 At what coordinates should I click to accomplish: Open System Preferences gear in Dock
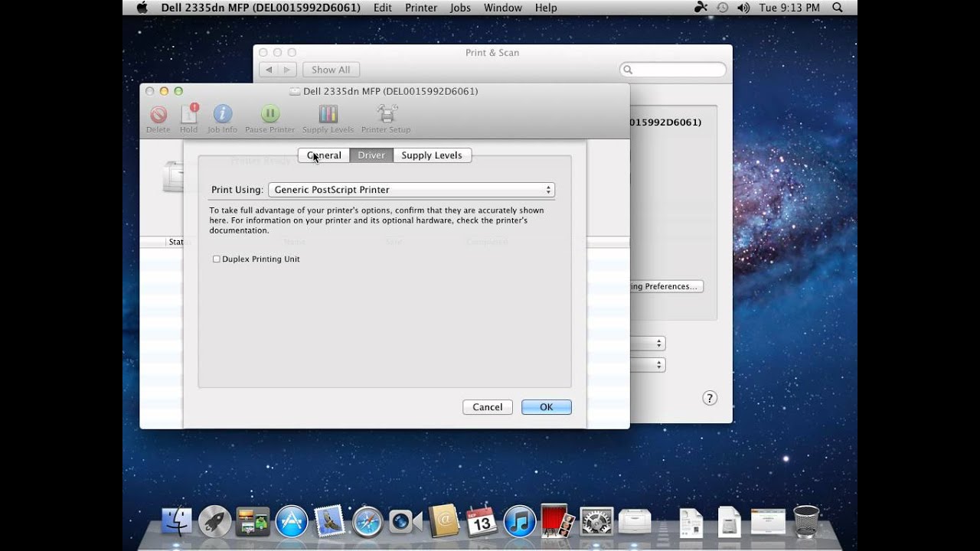[596, 521]
